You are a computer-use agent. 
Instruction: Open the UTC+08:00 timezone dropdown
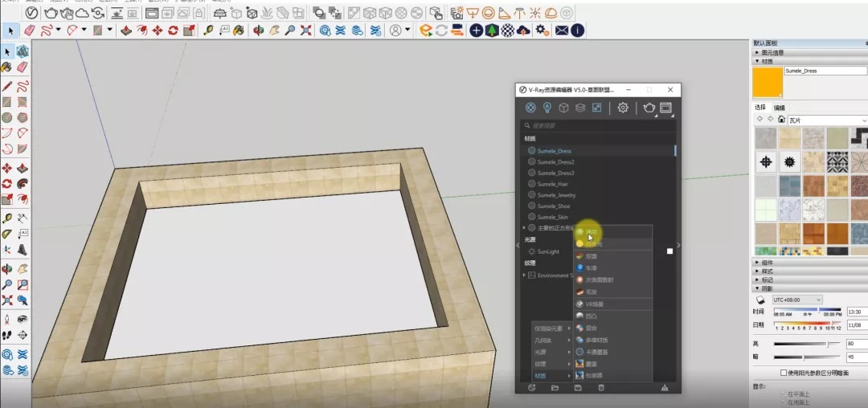point(797,300)
